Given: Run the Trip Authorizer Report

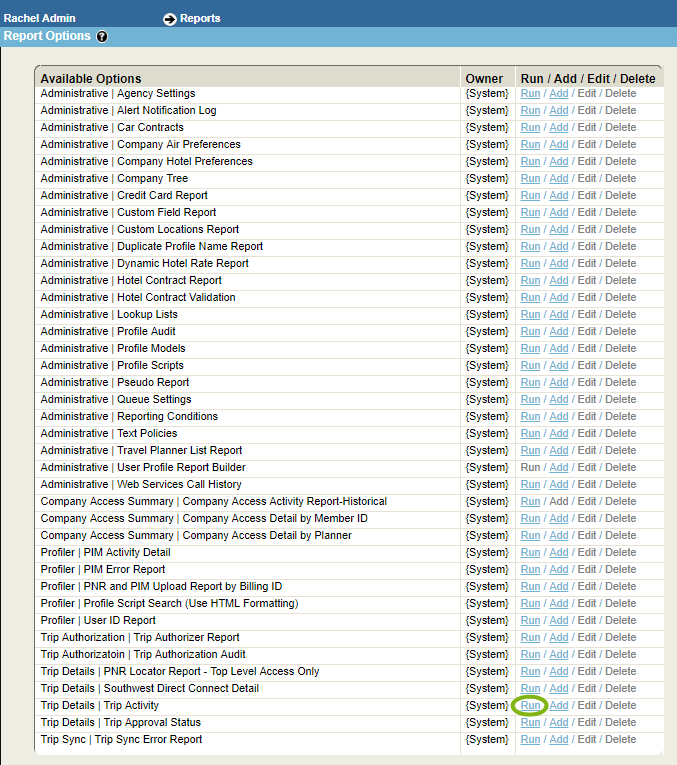Looking at the screenshot, I should coord(530,637).
